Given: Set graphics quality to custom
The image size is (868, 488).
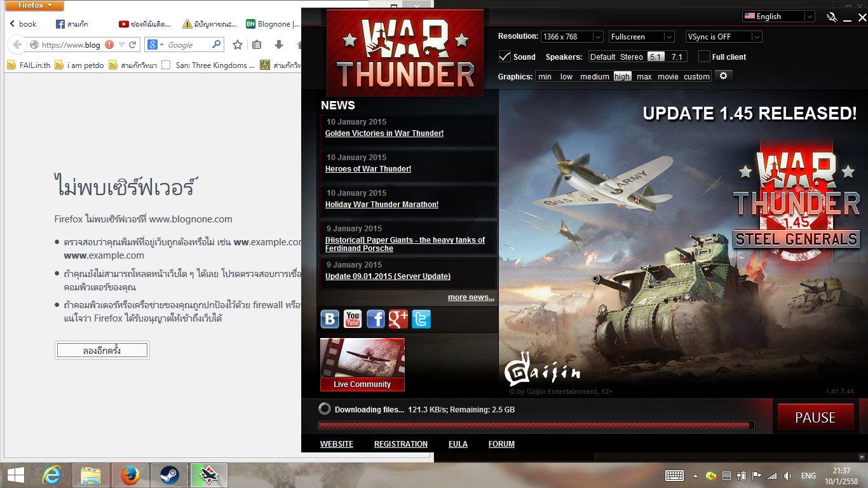Looking at the screenshot, I should 696,76.
